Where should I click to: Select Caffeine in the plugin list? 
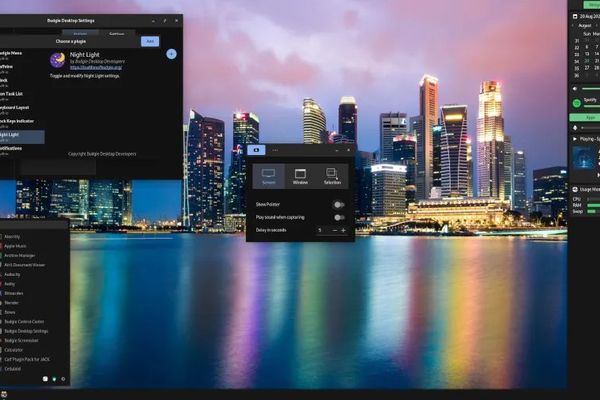[x=21, y=69]
